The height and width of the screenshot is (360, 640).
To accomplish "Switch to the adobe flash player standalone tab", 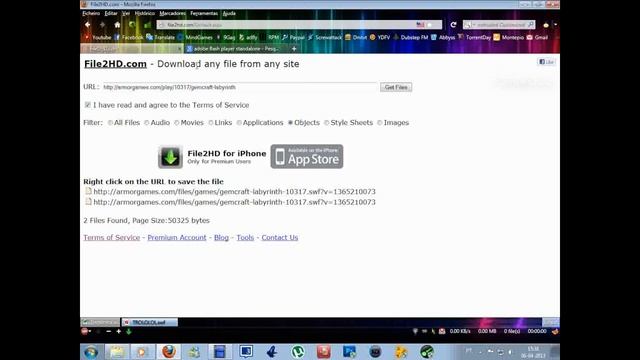I will point(234,49).
